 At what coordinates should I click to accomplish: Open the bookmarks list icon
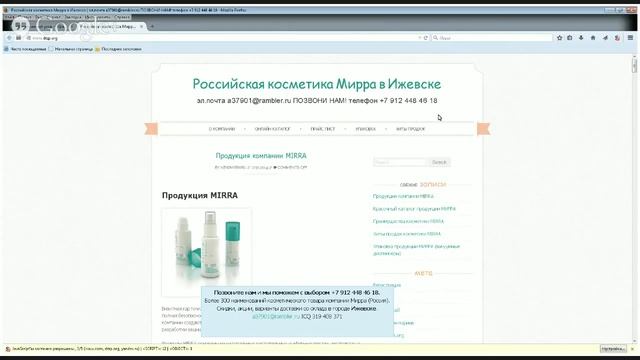(570, 38)
